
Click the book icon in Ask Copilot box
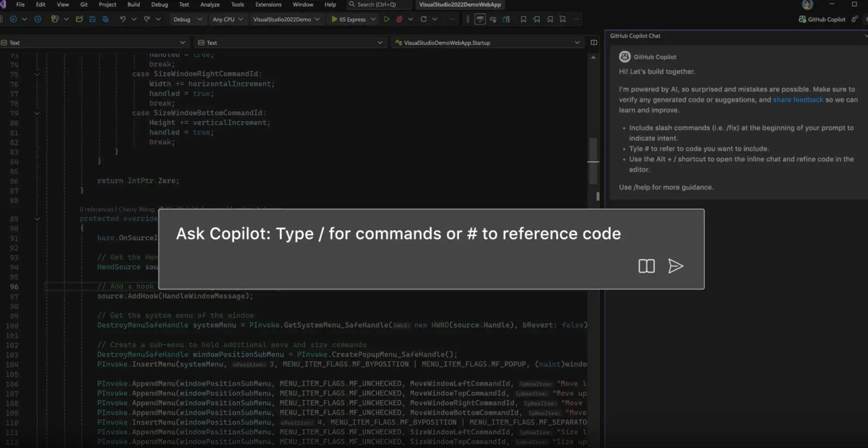pyautogui.click(x=647, y=266)
